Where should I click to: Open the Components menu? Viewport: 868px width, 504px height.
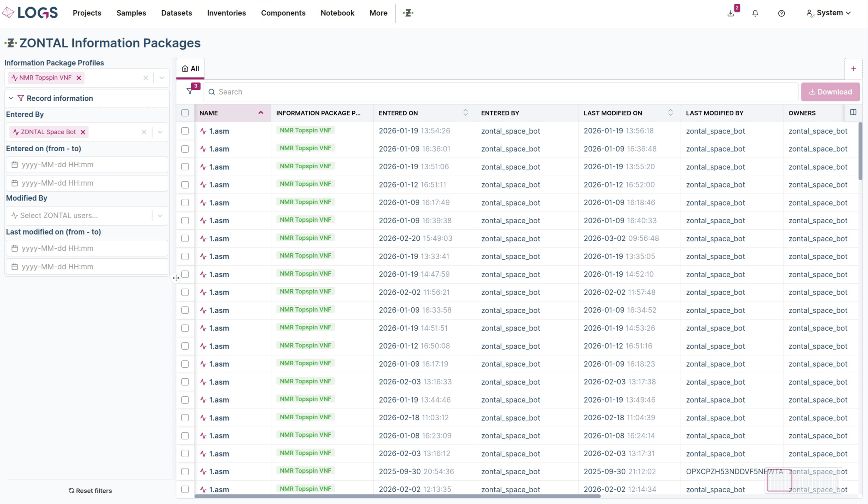tap(283, 13)
